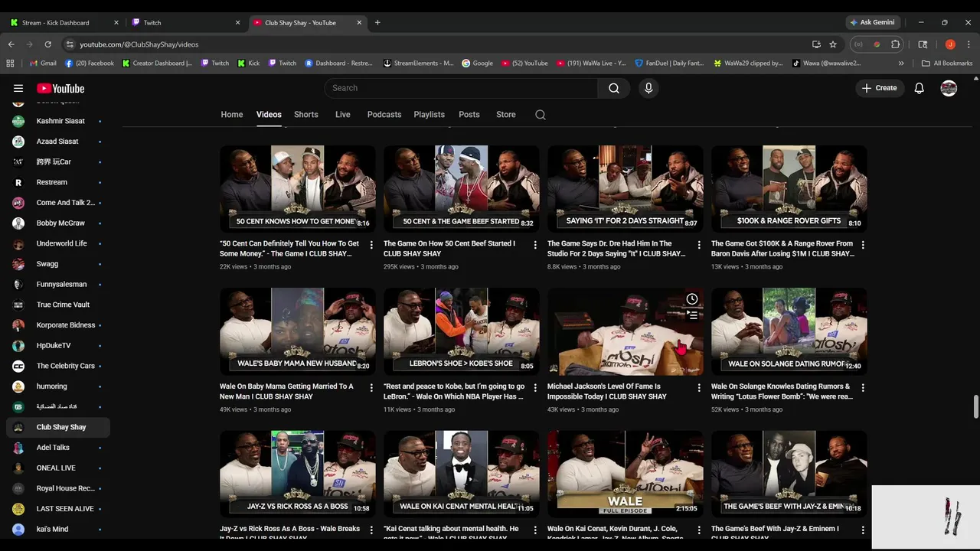Open Club Shay Shay sidebar entry
Screen dimensions: 980x551
tap(58, 427)
